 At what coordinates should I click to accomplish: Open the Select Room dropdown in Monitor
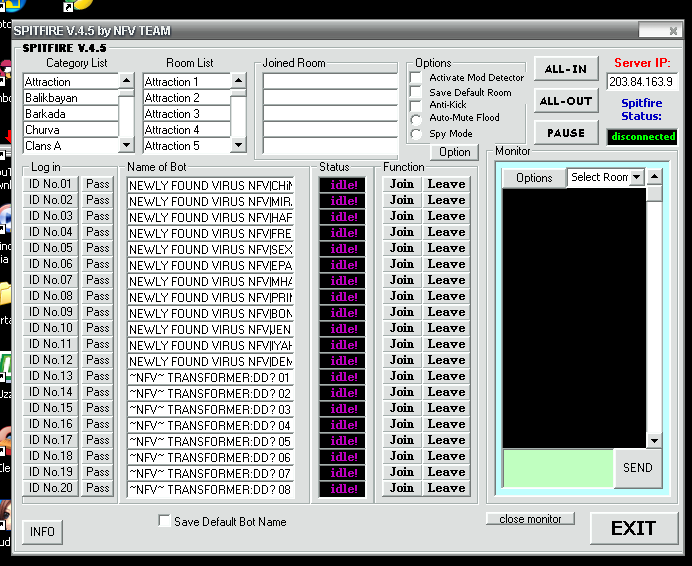click(636, 177)
